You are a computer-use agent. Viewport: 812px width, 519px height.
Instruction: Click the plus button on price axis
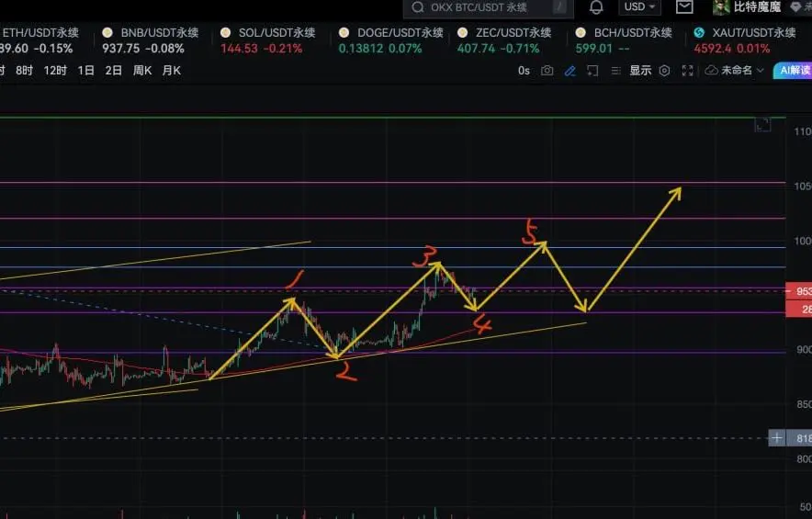776,438
